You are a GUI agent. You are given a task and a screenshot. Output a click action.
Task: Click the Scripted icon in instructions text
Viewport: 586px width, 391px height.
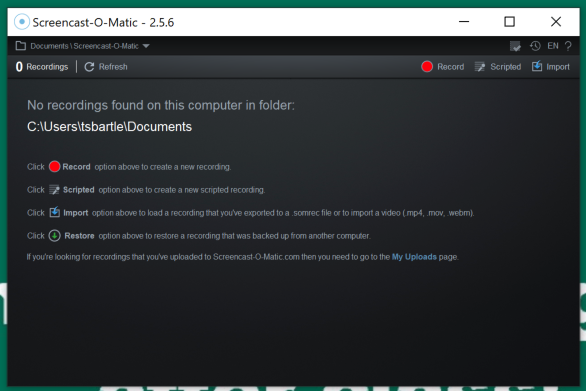pos(55,190)
